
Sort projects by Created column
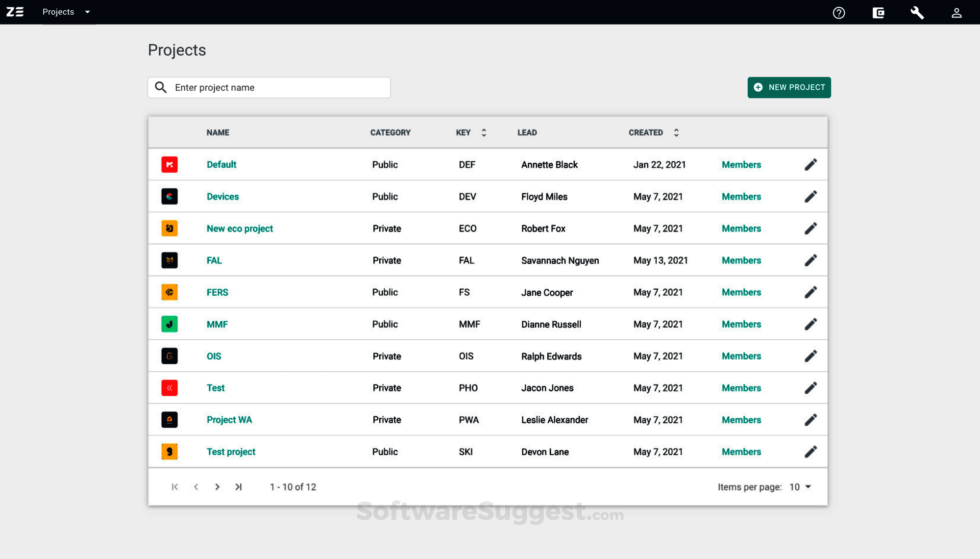point(676,133)
